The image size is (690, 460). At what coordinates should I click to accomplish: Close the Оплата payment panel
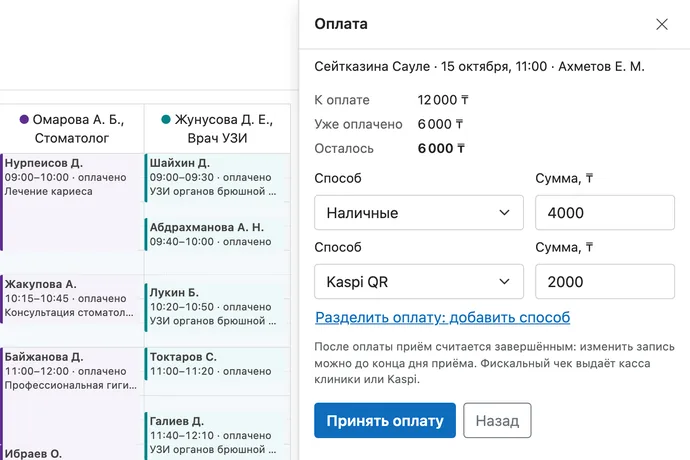[662, 24]
